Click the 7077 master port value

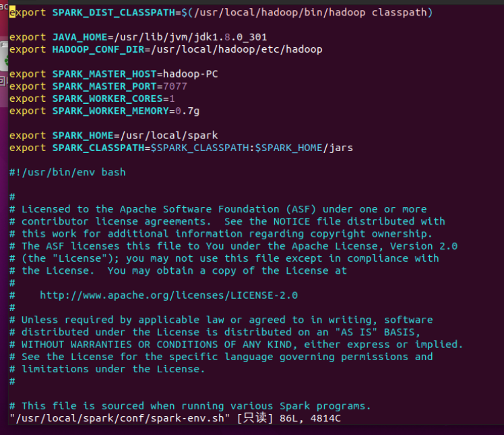pyautogui.click(x=175, y=86)
